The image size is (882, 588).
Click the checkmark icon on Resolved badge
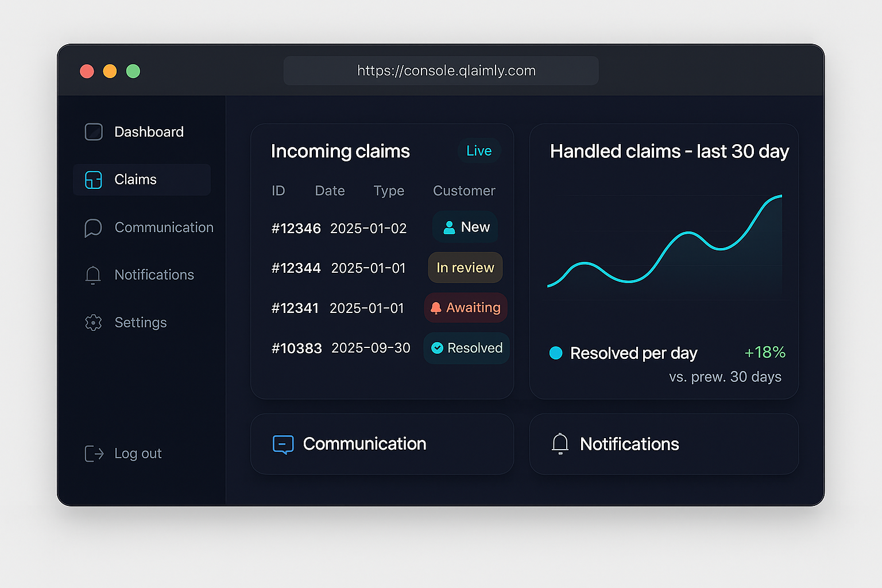438,348
